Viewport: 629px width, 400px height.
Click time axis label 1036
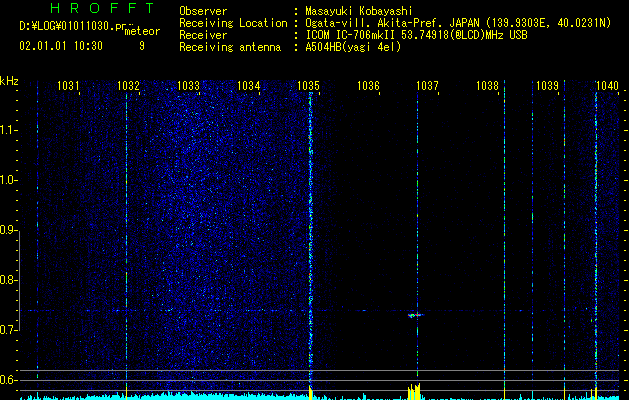tap(368, 85)
